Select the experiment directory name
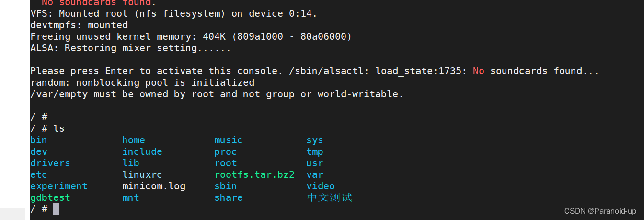The width and height of the screenshot is (644, 220). coord(58,186)
